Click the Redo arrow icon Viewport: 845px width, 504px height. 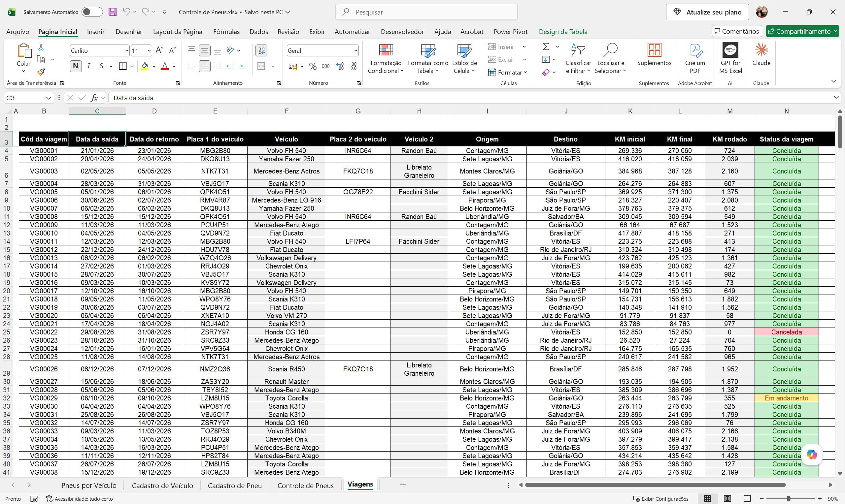pyautogui.click(x=146, y=12)
